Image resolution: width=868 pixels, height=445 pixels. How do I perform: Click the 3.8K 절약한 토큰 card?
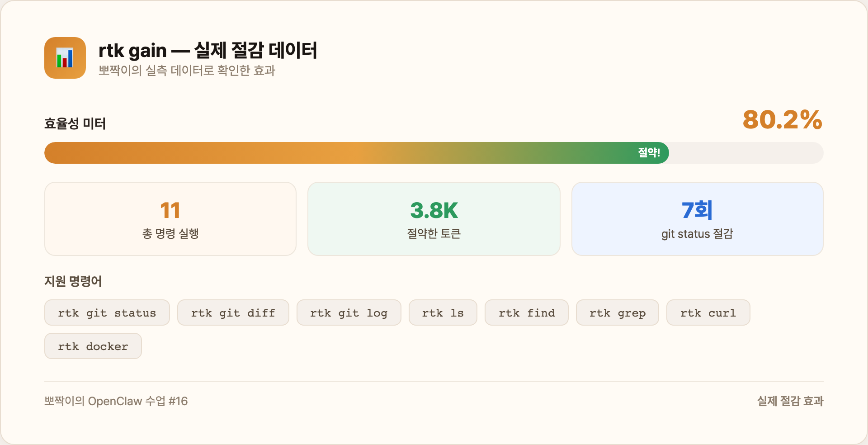click(434, 218)
